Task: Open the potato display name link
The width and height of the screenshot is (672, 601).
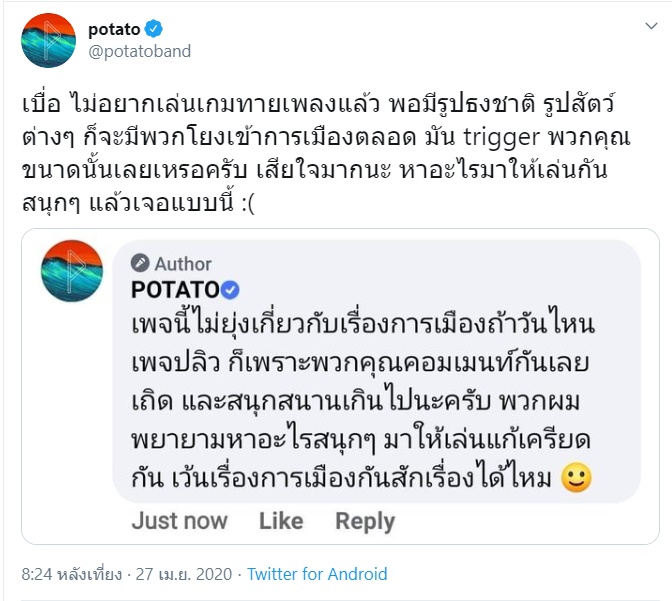Action: 113,29
